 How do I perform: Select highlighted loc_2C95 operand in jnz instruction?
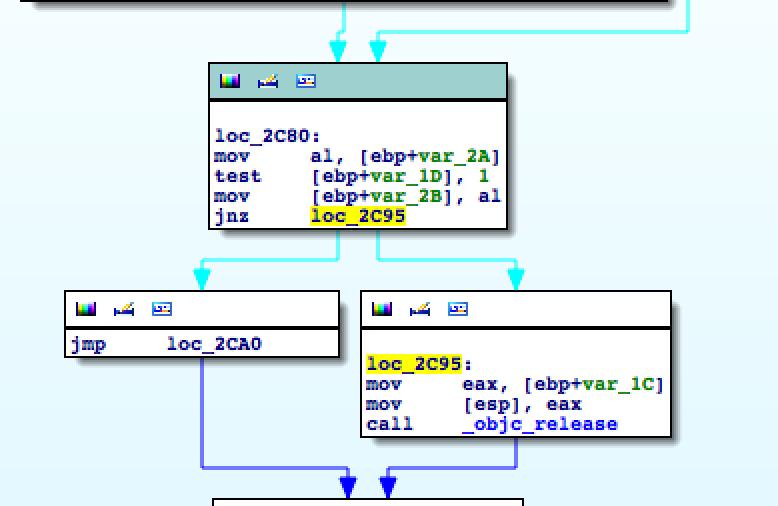(x=358, y=216)
